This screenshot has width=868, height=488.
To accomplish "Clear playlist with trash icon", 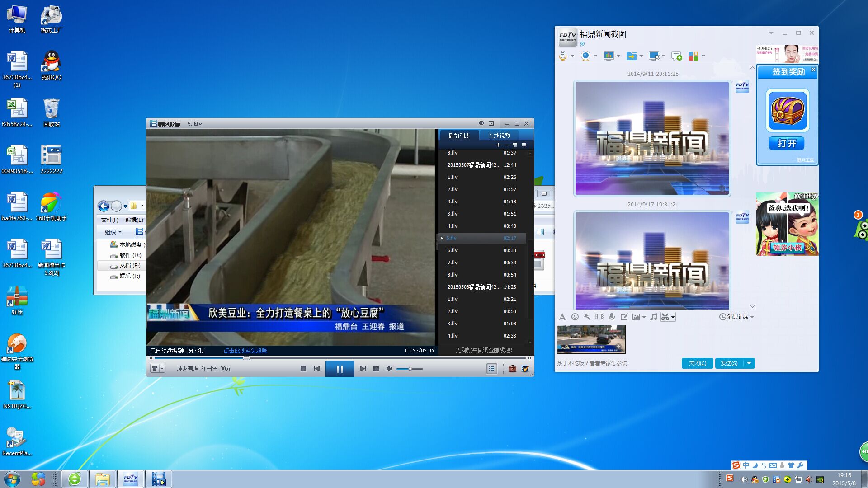I will (x=515, y=145).
